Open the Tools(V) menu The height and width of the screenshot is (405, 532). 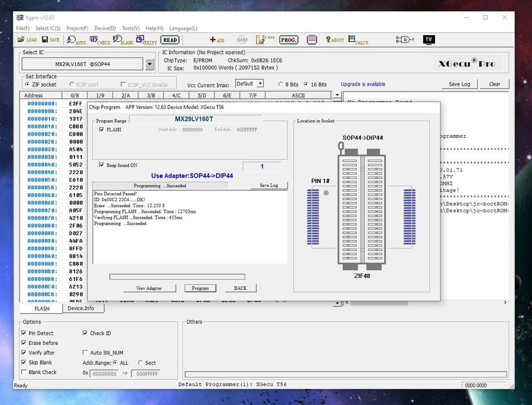131,28
